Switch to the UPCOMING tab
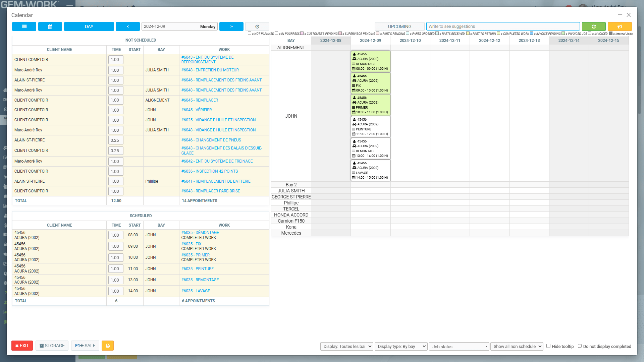 pyautogui.click(x=399, y=26)
